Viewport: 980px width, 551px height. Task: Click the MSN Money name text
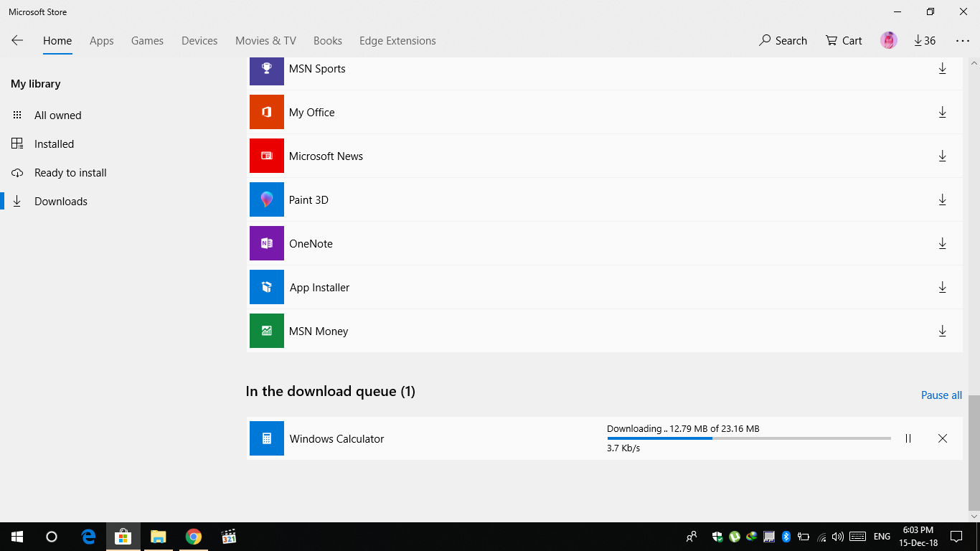click(x=319, y=331)
